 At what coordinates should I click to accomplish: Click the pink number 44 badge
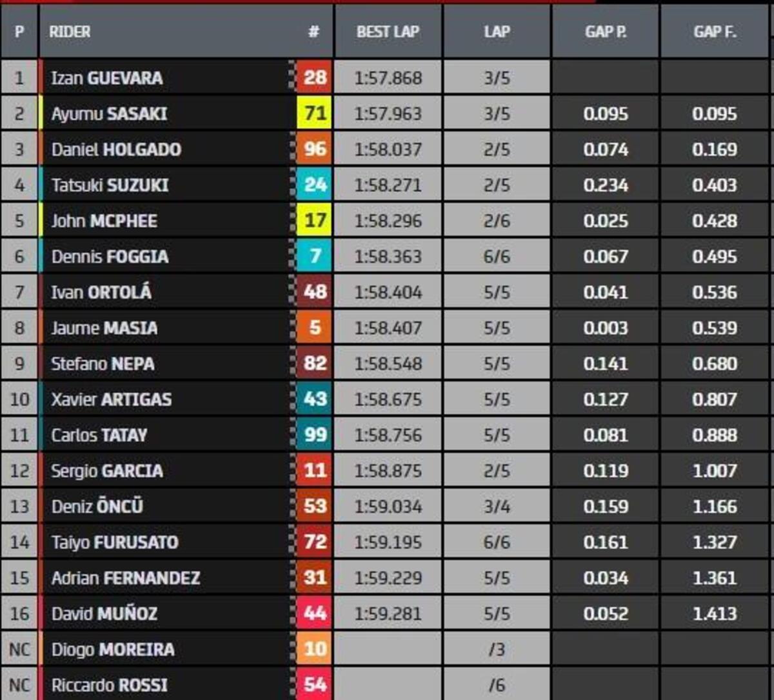pyautogui.click(x=315, y=613)
